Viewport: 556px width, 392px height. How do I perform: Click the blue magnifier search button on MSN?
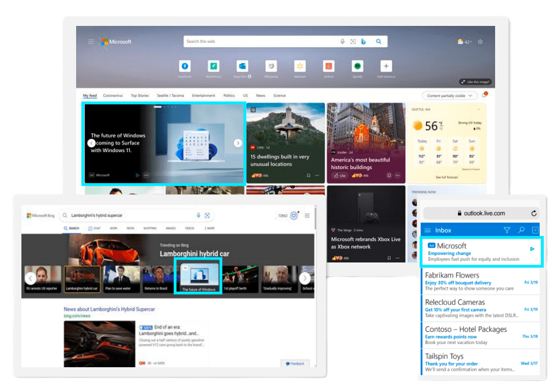coord(378,42)
